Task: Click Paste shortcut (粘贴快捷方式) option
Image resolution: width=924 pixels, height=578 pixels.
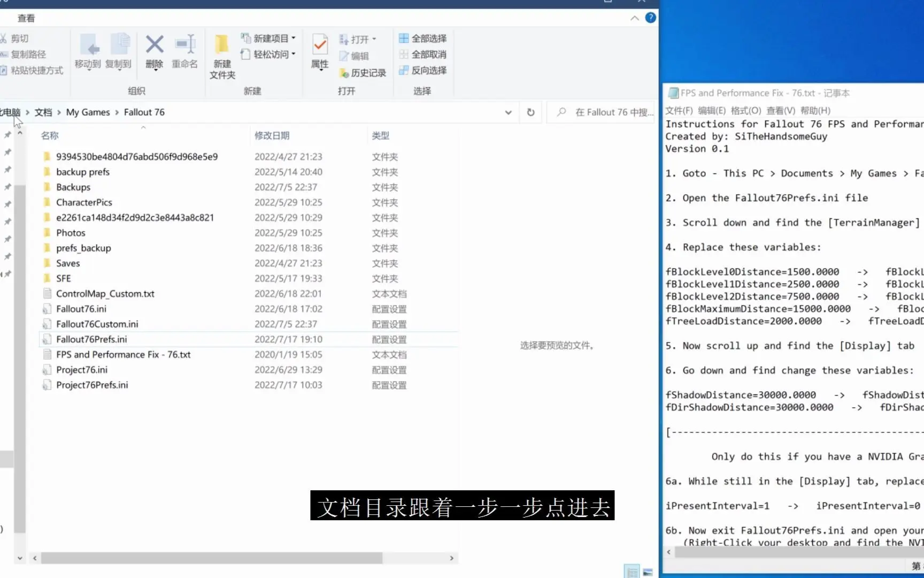Action: point(32,70)
